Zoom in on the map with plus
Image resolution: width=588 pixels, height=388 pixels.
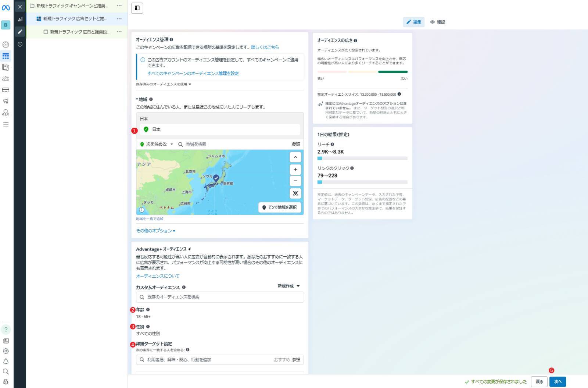295,170
